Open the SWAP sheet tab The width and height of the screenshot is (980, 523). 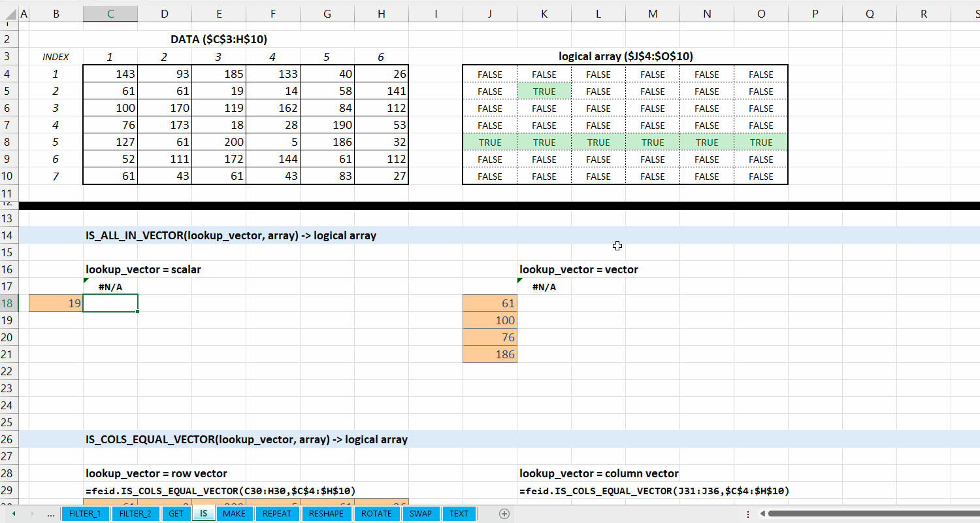420,514
